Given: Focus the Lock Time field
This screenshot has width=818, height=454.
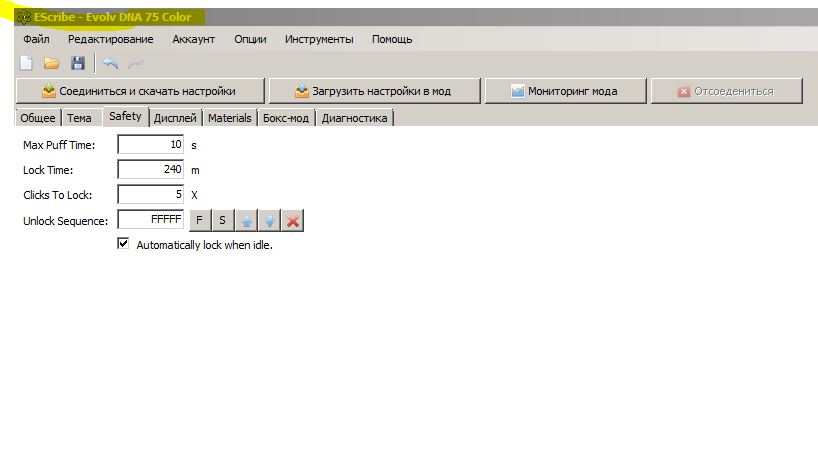Looking at the screenshot, I should tap(151, 169).
